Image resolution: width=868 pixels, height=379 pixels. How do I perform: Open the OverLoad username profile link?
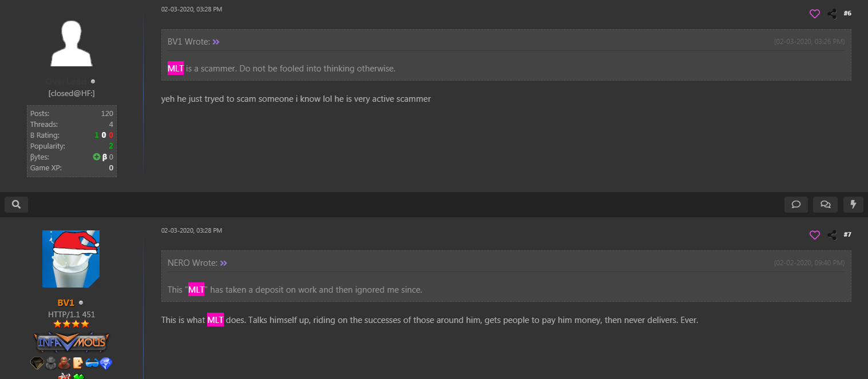pos(66,82)
